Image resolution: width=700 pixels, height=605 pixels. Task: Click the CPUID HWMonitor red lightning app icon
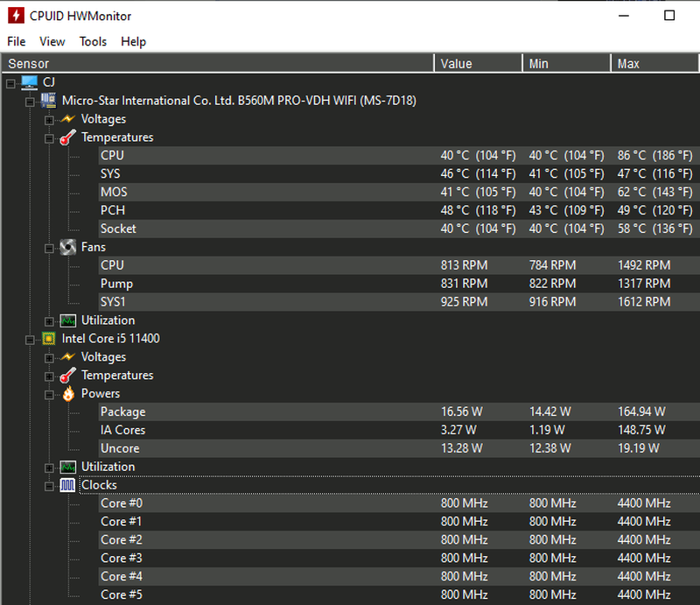point(16,16)
